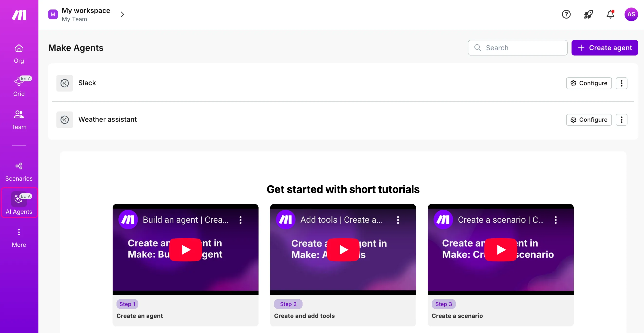Click channel logo on Add tools video

[x=286, y=220]
